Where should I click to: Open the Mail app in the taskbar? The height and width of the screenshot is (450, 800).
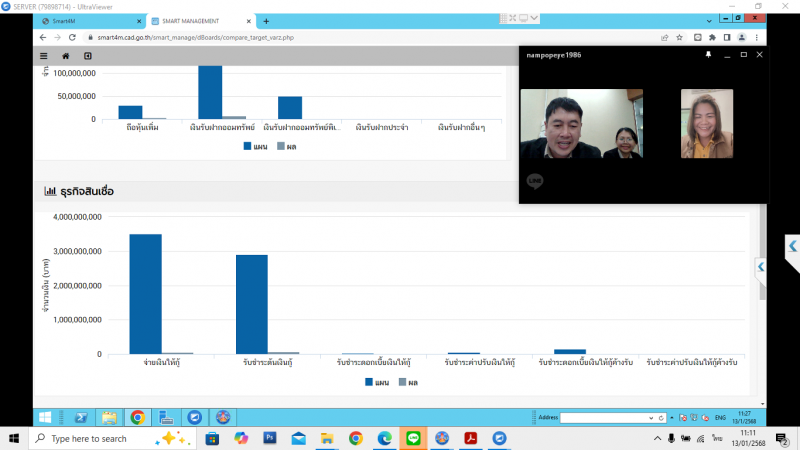pyautogui.click(x=298, y=438)
